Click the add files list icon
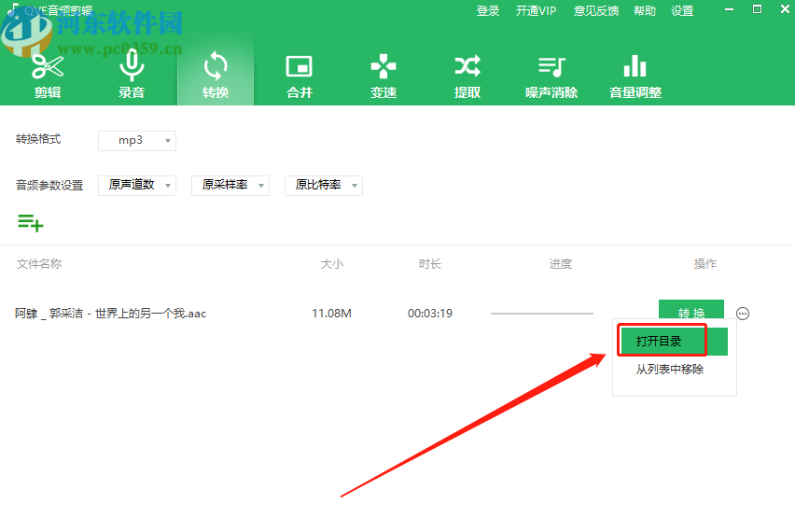The width and height of the screenshot is (795, 532). point(31,223)
